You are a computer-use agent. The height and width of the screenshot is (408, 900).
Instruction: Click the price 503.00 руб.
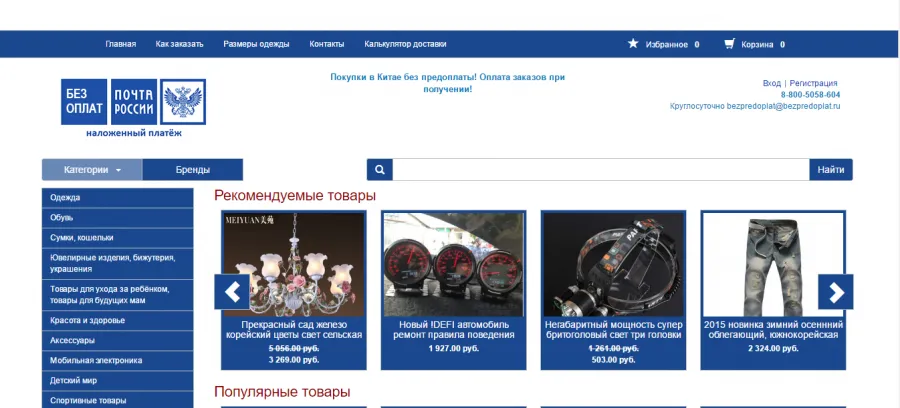[x=613, y=360]
